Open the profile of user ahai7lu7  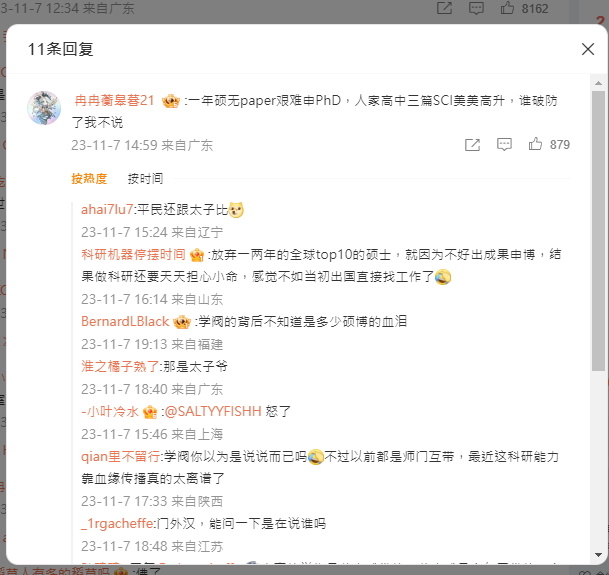pyautogui.click(x=107, y=210)
